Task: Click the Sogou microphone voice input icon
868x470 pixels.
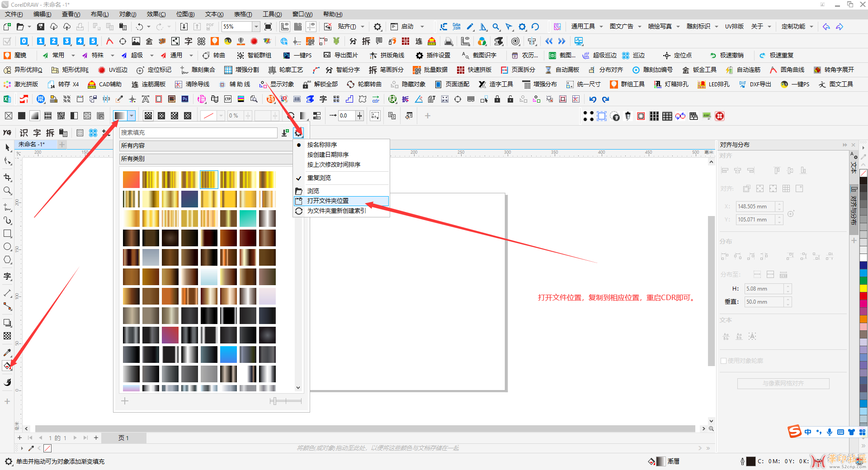Action: tap(830, 432)
